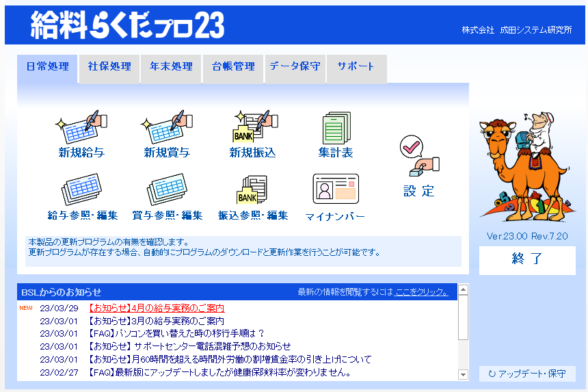
Task: Click the camel mascot image
Action: click(526, 168)
